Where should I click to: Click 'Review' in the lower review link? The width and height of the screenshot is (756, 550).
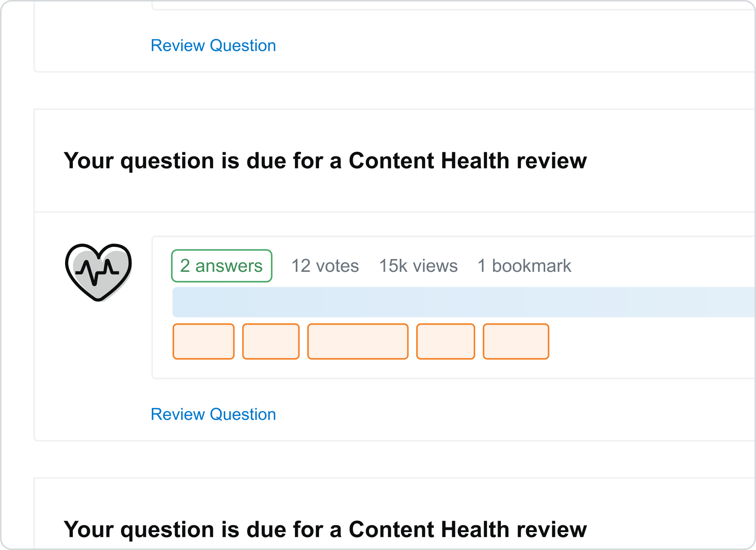click(178, 414)
